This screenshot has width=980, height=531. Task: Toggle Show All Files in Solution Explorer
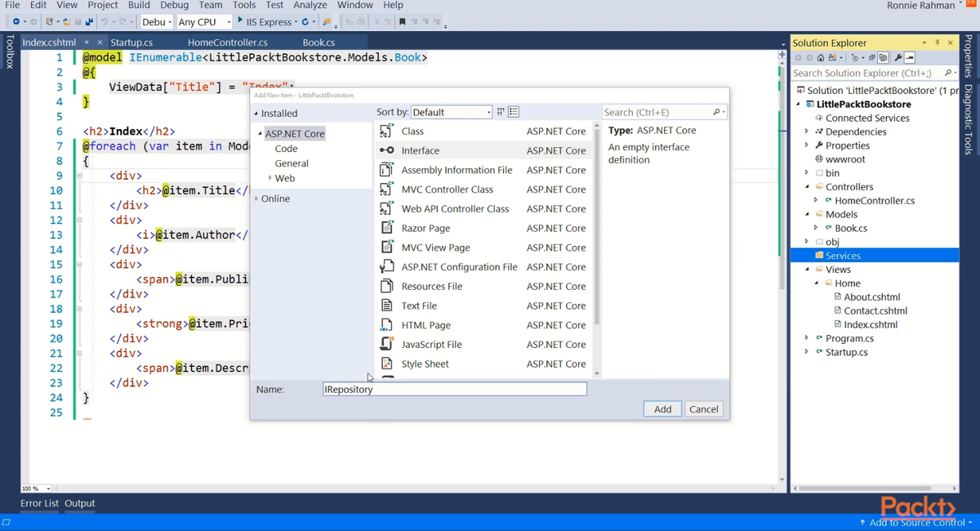pyautogui.click(x=883, y=58)
